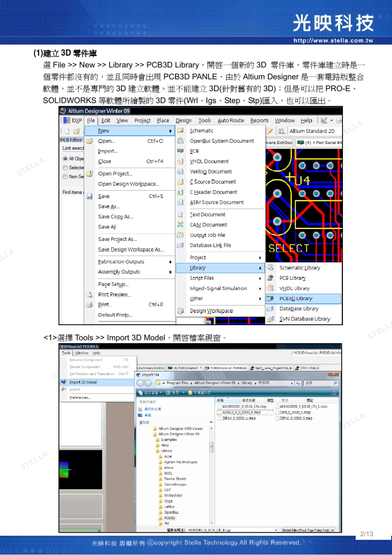
Task: Open the Tools menu in PCB3D window
Action: click(x=66, y=353)
